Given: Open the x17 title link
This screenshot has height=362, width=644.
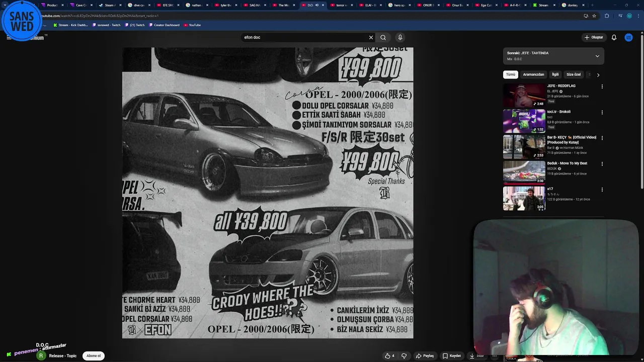Looking at the screenshot, I should coord(550,189).
